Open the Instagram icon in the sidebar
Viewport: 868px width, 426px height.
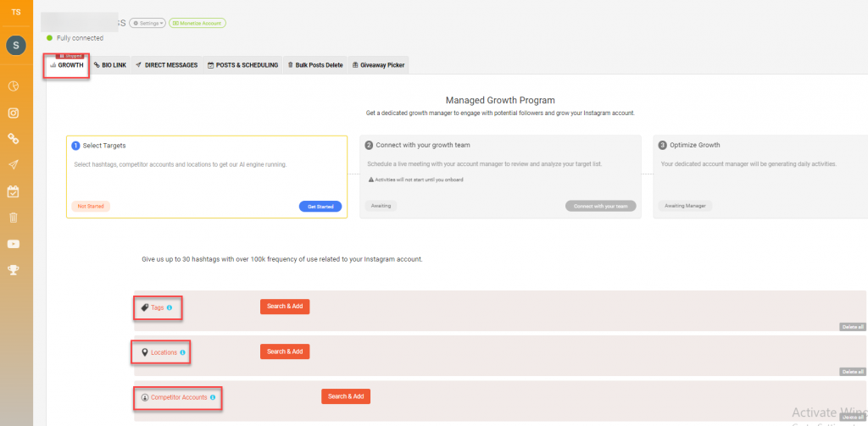click(x=14, y=113)
